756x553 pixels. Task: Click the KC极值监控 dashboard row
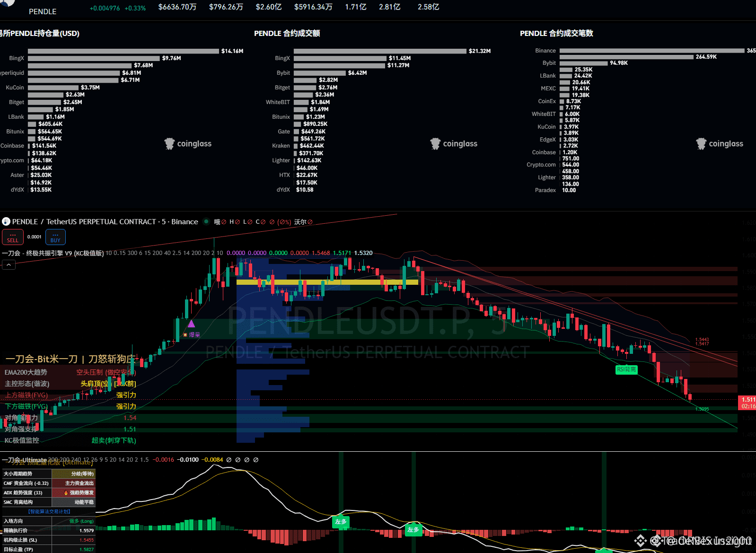pos(70,440)
